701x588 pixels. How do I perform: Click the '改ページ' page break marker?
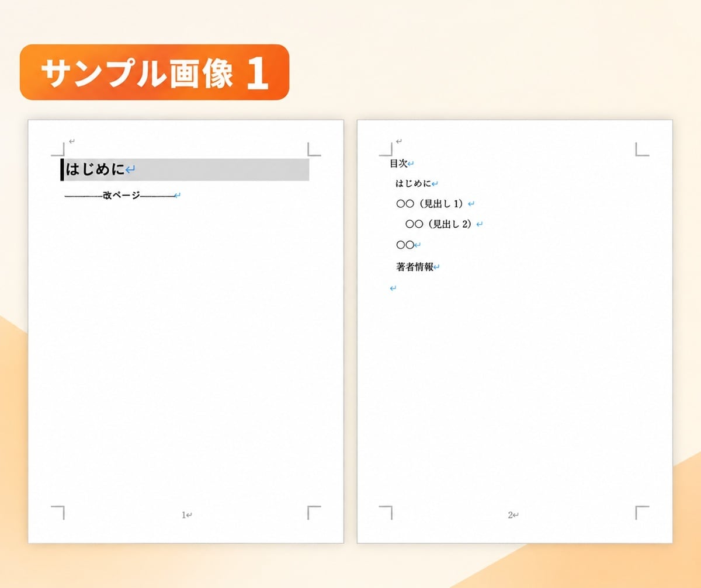[122, 196]
